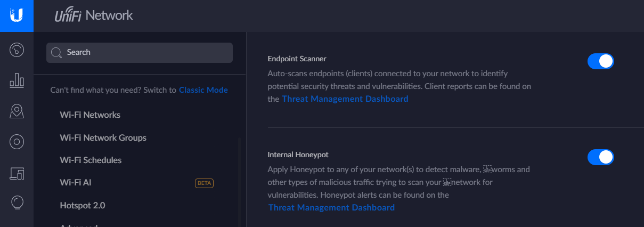Image resolution: width=644 pixels, height=227 pixels.
Task: Click the BETA badge next to Wi-Fi AI
Action: pos(205,183)
